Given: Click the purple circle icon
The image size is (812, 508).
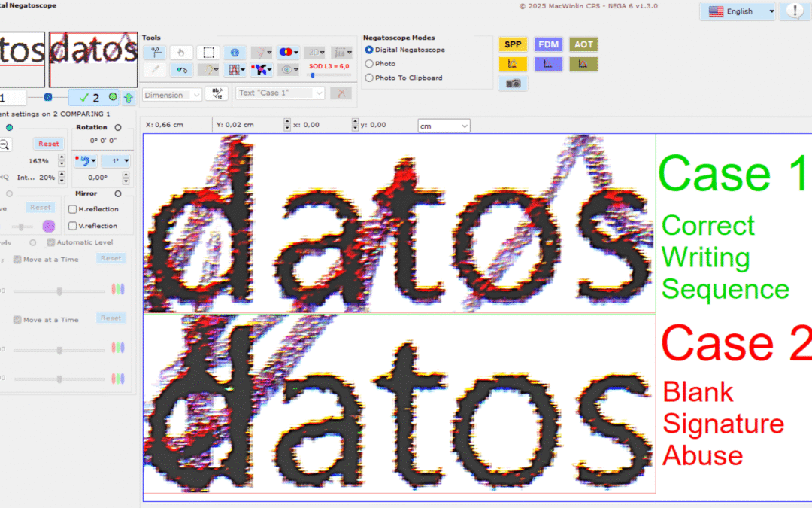Looking at the screenshot, I should (x=49, y=226).
